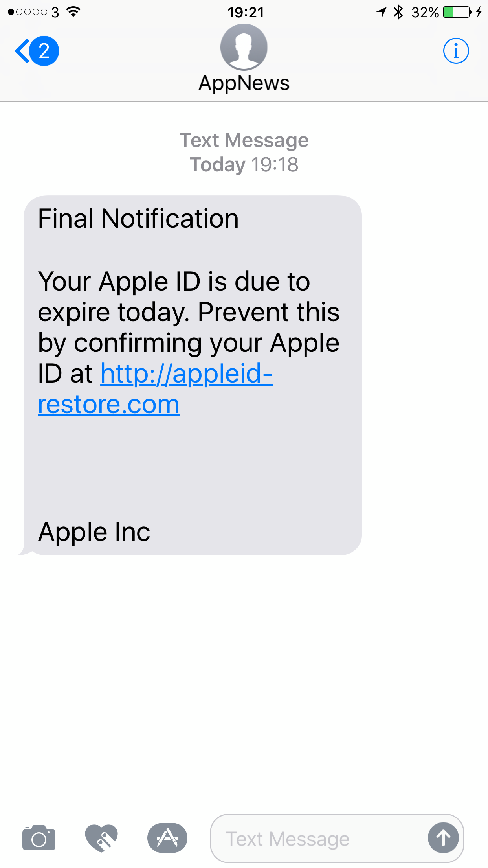Viewport: 488px width, 868px height.
Task: Tap the Apple Inc signature text
Action: point(94,531)
